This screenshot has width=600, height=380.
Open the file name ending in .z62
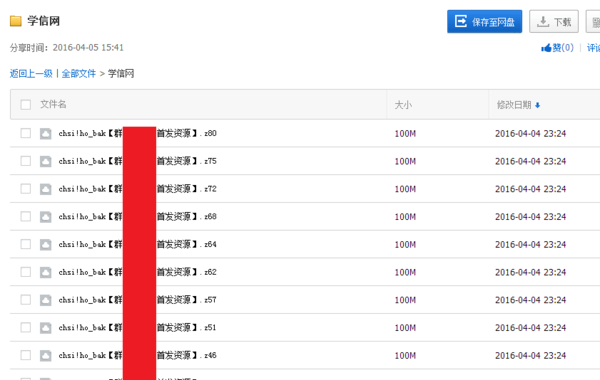137,272
